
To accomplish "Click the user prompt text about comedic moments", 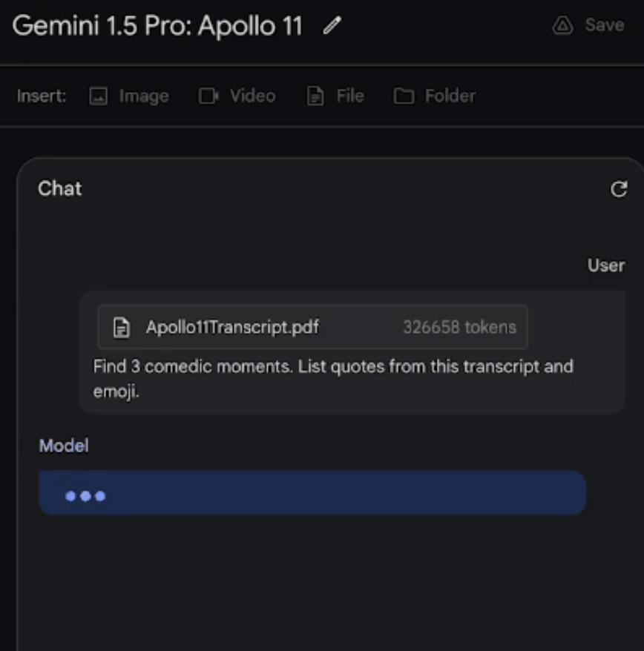I will point(333,379).
